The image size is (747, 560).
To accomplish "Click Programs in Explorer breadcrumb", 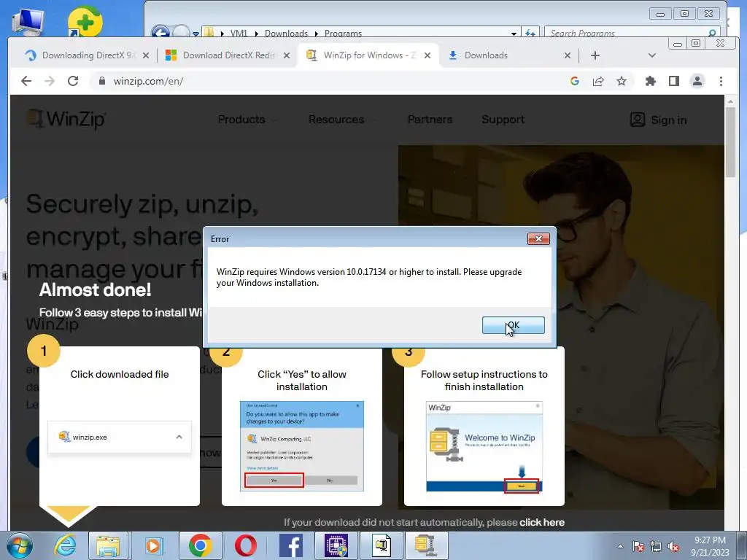I will (343, 34).
